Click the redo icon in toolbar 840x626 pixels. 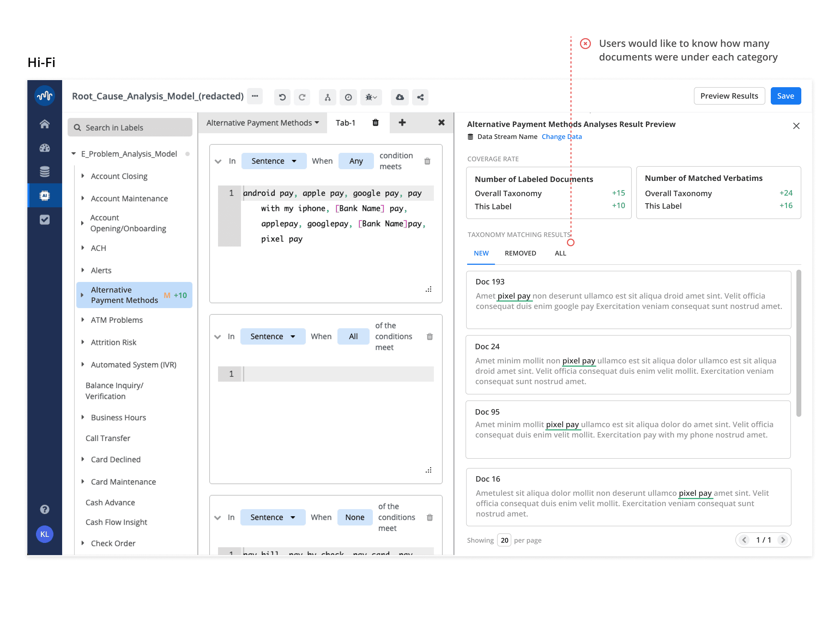(x=302, y=97)
